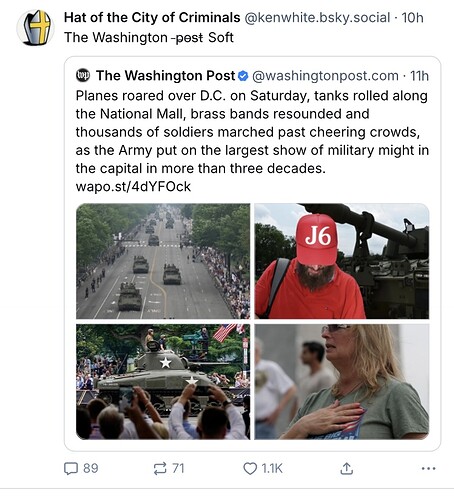View the red J6 hat photo
This screenshot has width=454, height=500.
pos(342,261)
